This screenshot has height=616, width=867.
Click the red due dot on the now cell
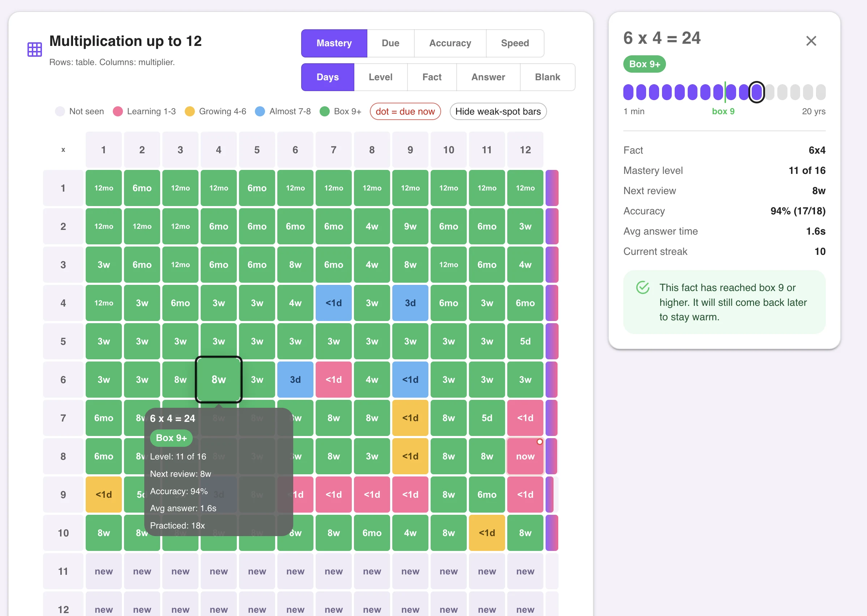point(539,442)
